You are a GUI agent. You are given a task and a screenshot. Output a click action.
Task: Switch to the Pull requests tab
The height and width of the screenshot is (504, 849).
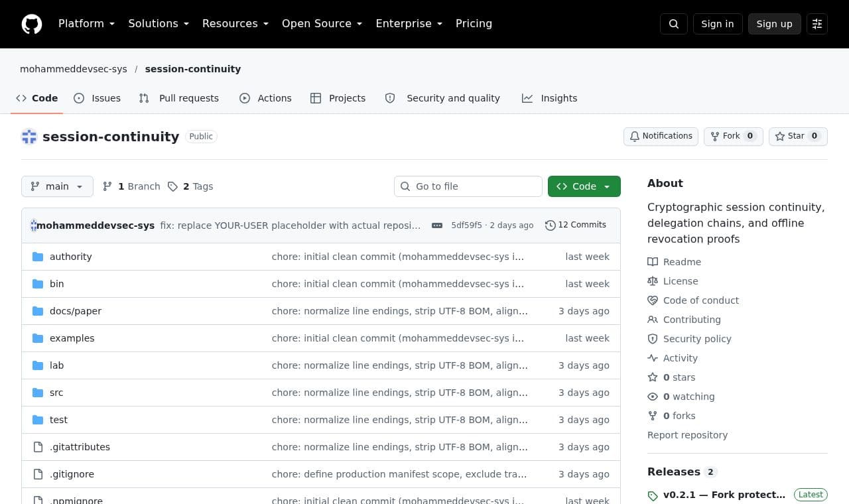pyautogui.click(x=179, y=98)
